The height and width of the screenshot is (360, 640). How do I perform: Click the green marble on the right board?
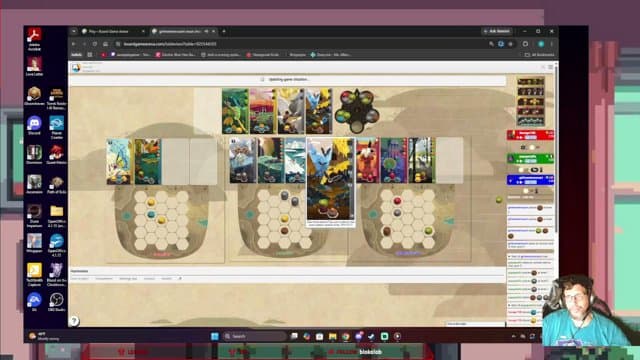(429, 231)
